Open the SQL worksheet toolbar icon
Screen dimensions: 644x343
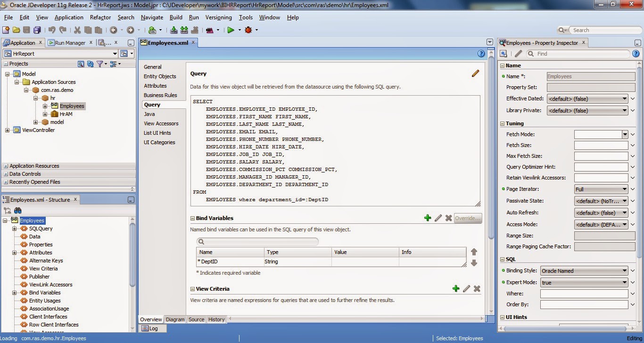click(x=152, y=30)
